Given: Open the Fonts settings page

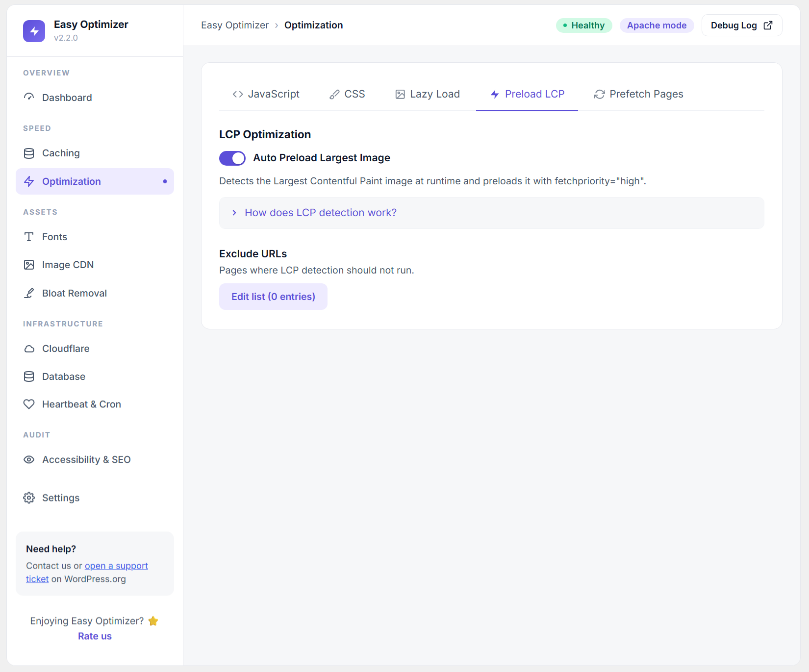Looking at the screenshot, I should 95,237.
